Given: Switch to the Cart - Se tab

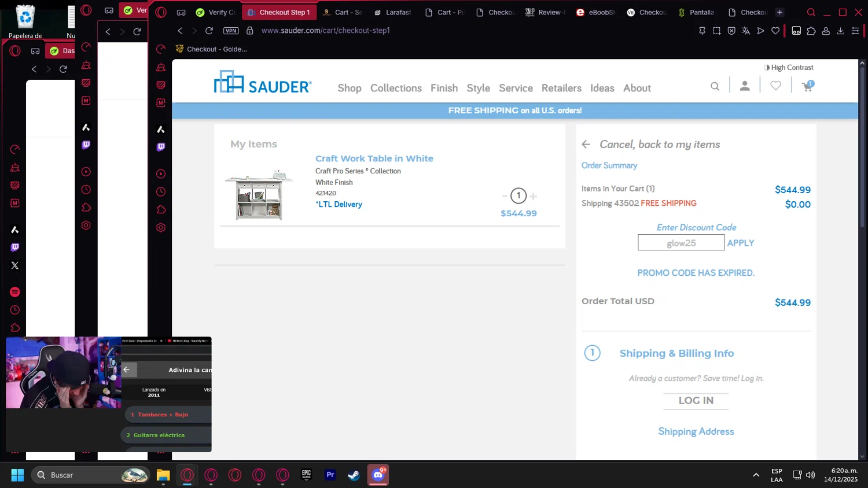Looking at the screenshot, I should [x=343, y=12].
